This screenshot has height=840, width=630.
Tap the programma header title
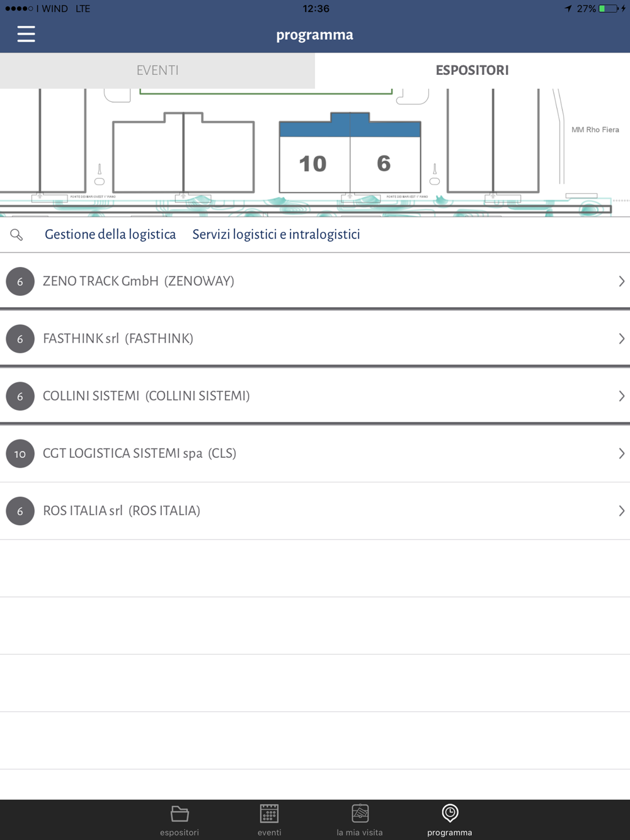pyautogui.click(x=314, y=35)
